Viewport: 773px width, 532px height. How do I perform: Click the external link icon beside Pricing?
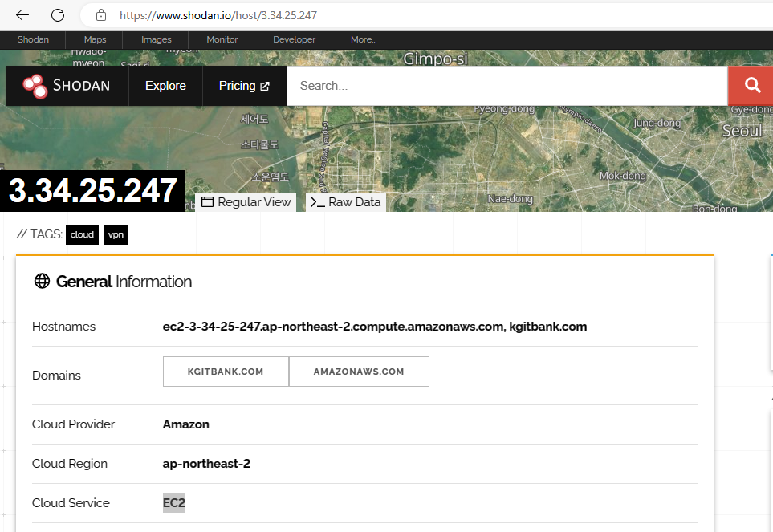[265, 86]
